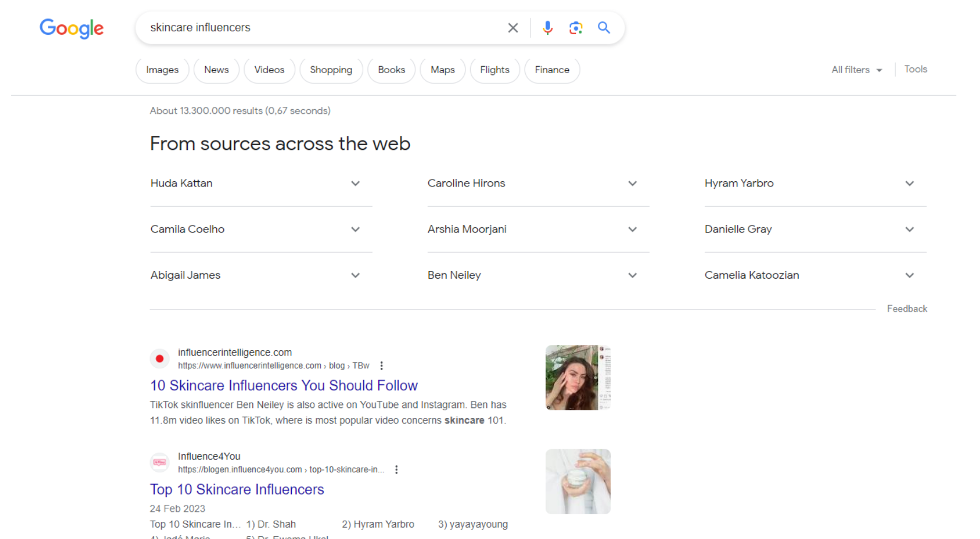
Task: Expand the Abigail James entry
Action: pos(261,276)
